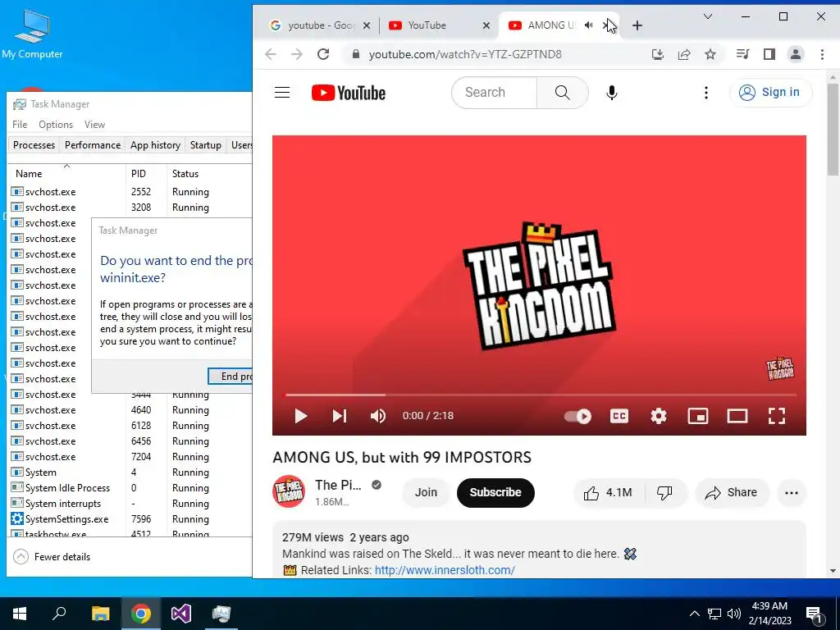Like the video with thumbs up
The height and width of the screenshot is (630, 840).
pyautogui.click(x=608, y=493)
